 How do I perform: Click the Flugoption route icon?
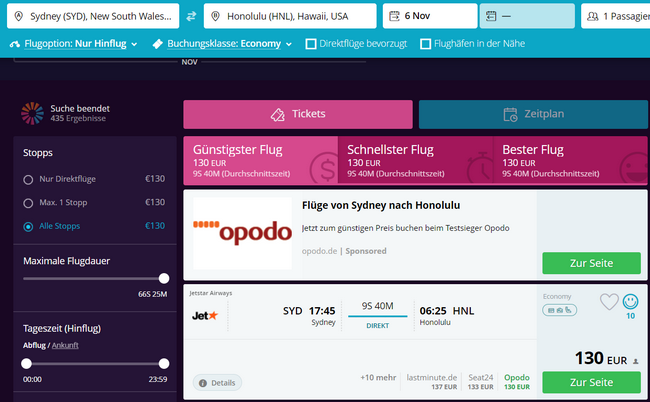click(15, 44)
